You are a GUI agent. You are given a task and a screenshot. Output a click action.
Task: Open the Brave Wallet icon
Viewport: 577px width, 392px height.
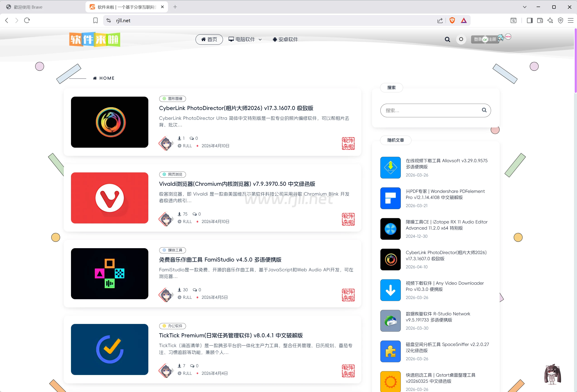540,20
